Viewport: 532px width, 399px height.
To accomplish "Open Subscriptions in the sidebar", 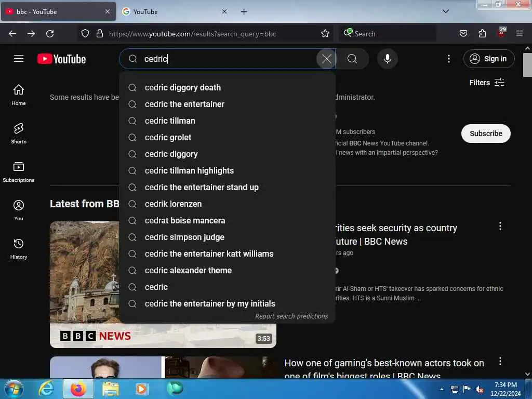I will [19, 172].
